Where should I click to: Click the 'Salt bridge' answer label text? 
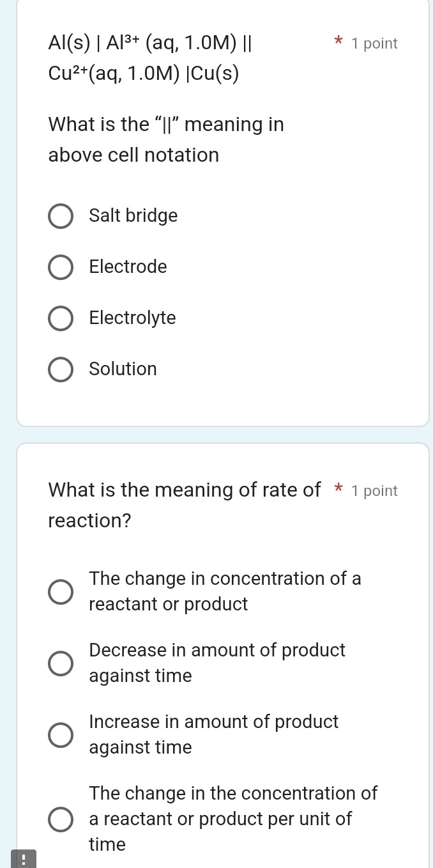point(133,216)
